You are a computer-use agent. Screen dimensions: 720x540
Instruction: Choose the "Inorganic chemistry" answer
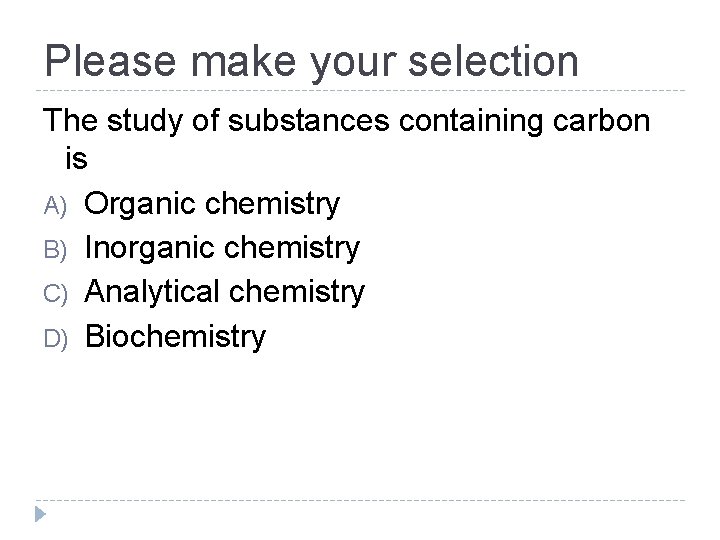222,248
